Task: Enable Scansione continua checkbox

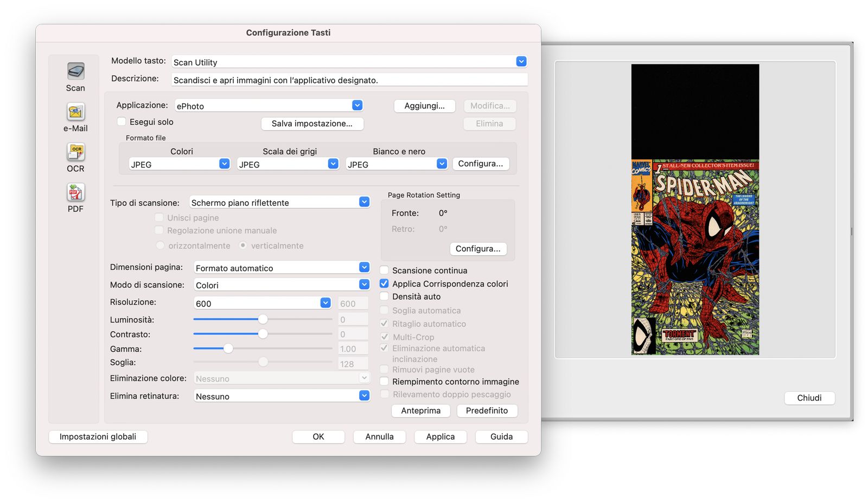Action: [x=384, y=270]
